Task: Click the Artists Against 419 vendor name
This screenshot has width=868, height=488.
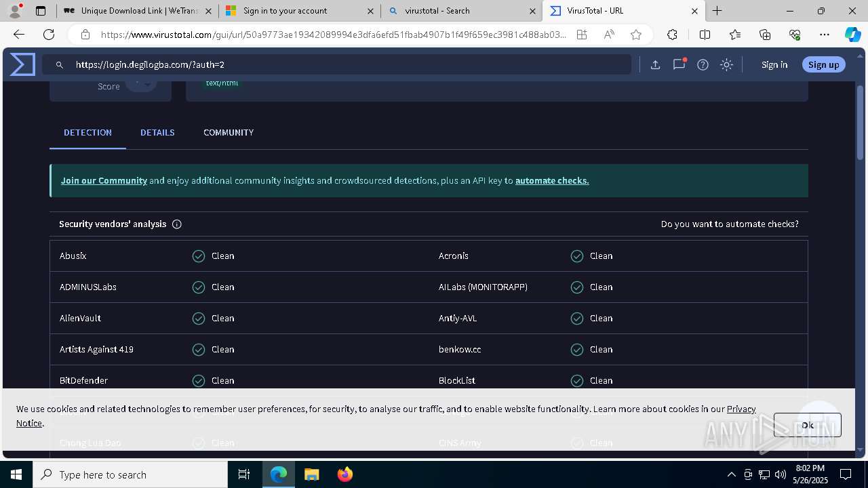Action: pos(96,350)
